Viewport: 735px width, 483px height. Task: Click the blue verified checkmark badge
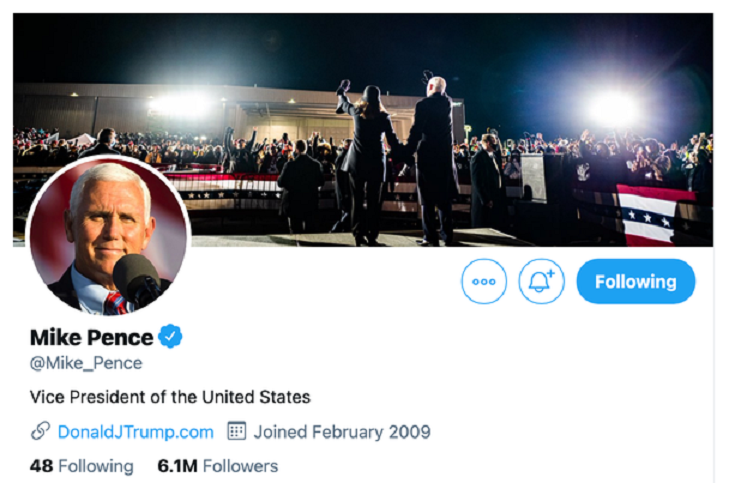(171, 336)
